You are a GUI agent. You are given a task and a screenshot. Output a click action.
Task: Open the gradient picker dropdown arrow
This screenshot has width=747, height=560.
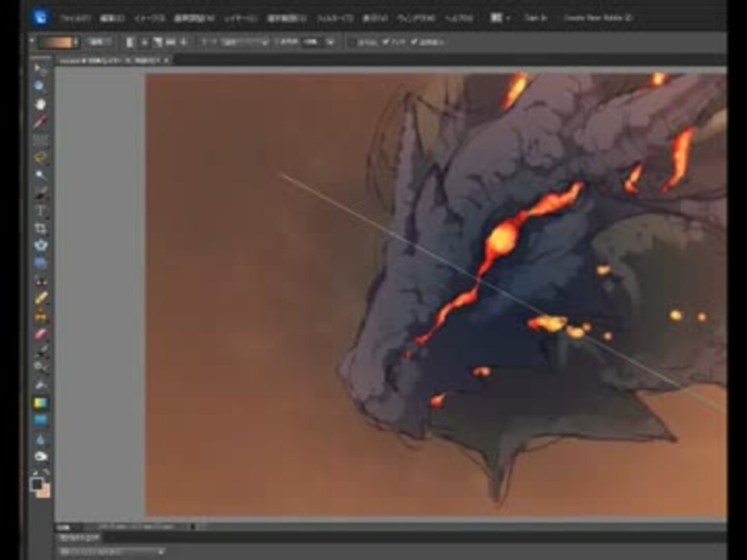coord(75,42)
